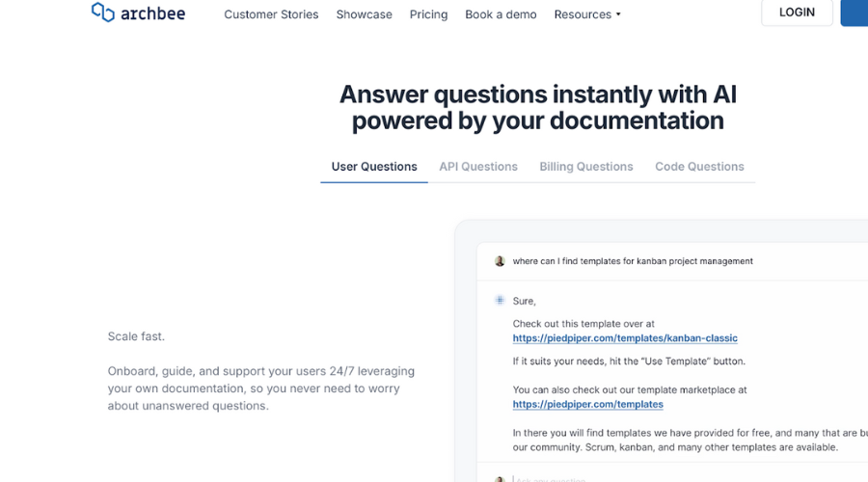Open the Code Questions tab

699,167
